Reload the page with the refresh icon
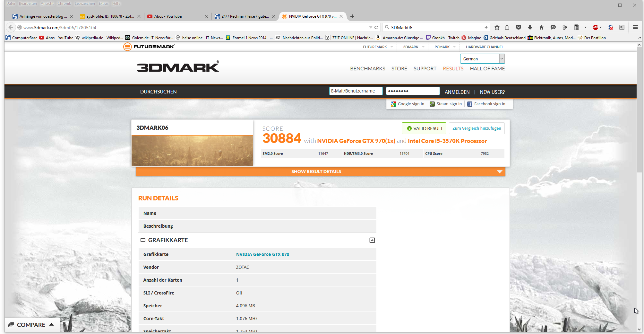Image resolution: width=644 pixels, height=334 pixels. point(376,27)
